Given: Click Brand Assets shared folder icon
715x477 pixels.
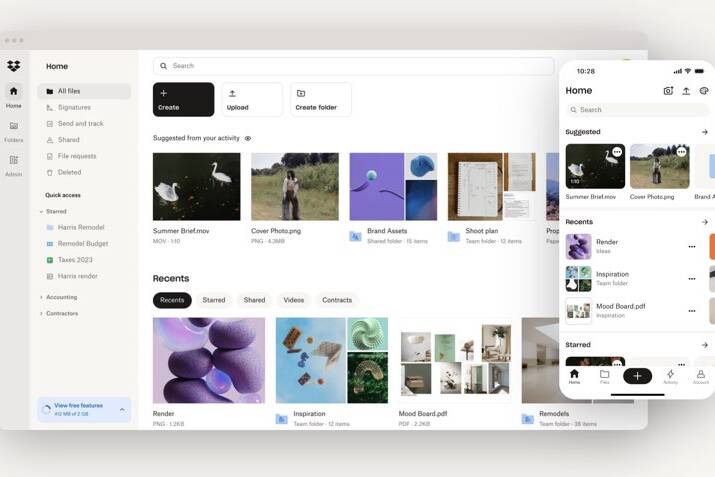Looking at the screenshot, I should (355, 236).
